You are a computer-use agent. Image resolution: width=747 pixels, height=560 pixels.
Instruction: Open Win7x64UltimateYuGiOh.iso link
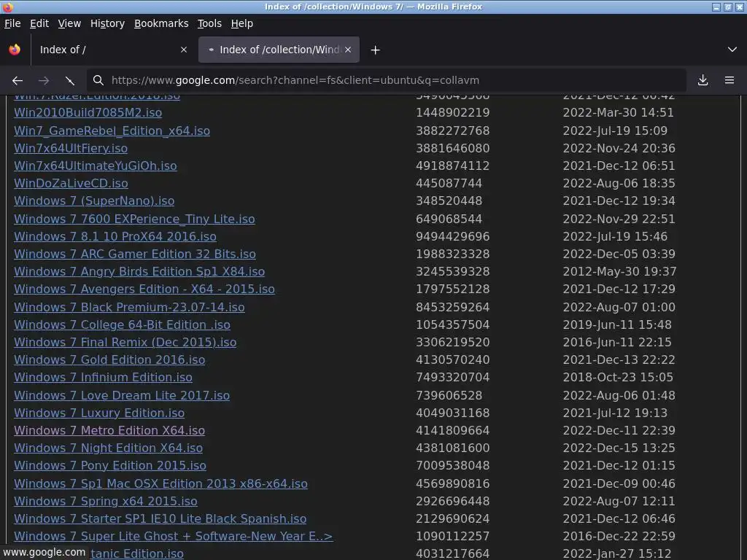(x=96, y=166)
